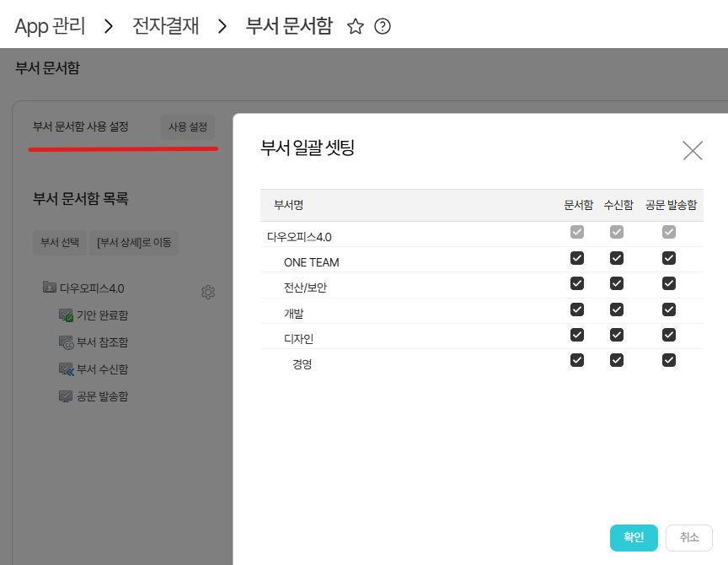Screen dimensions: 728x565
Task: Uncheck 문서함 checkbox for ONE TEAM
Action: (x=577, y=258)
